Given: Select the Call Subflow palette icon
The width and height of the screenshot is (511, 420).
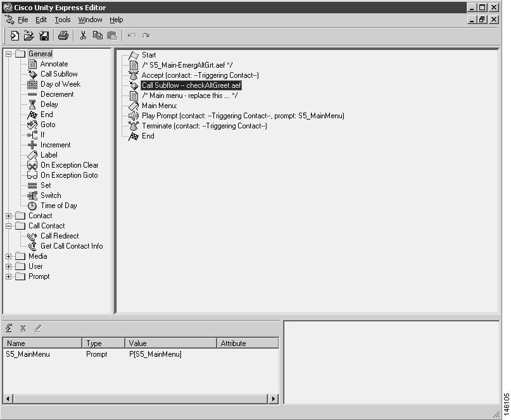Looking at the screenshot, I should (x=32, y=74).
